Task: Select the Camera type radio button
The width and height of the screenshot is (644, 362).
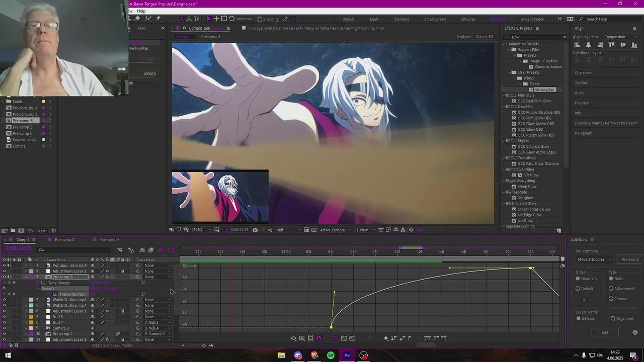Action: [x=611, y=299]
